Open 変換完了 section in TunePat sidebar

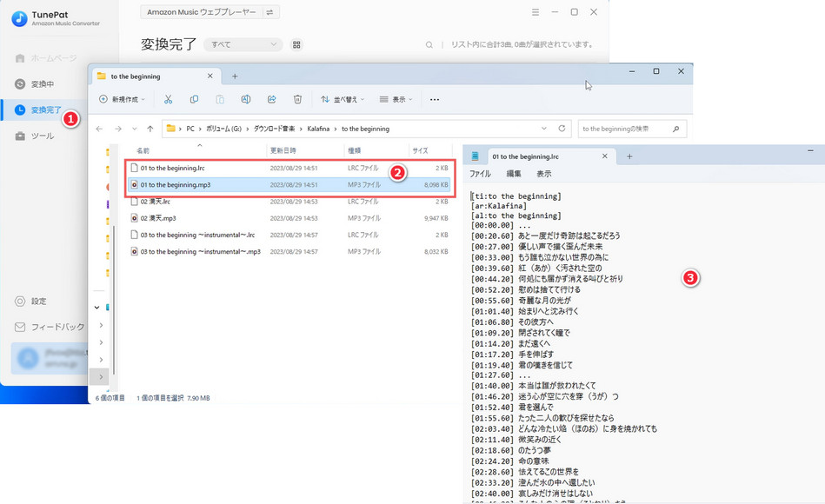[38, 110]
